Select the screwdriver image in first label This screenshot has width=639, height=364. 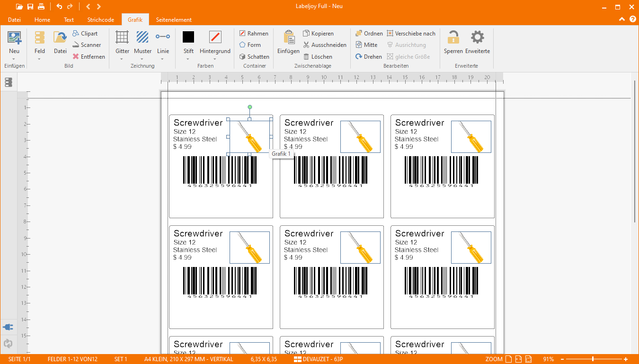click(250, 136)
